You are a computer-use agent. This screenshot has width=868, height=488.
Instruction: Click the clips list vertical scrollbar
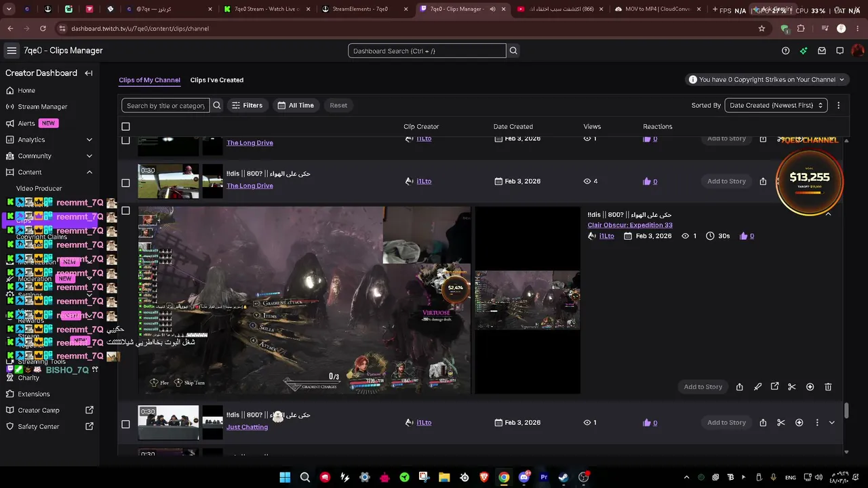point(846,410)
